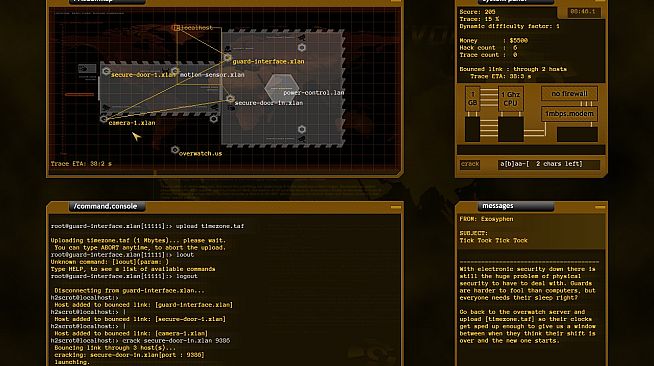Click map's 'Trace ETA: 38:2 s' readout
654x366 pixels.
coord(81,164)
